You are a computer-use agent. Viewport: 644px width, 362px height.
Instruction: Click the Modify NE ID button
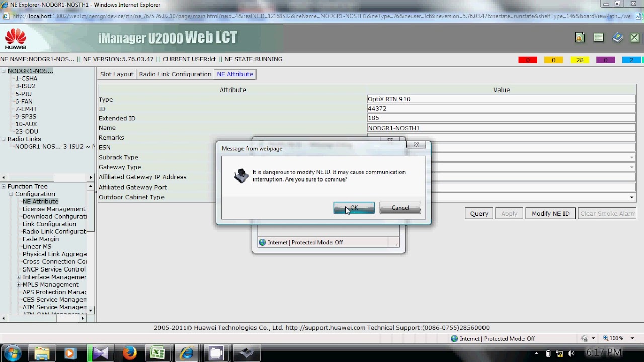pyautogui.click(x=550, y=213)
